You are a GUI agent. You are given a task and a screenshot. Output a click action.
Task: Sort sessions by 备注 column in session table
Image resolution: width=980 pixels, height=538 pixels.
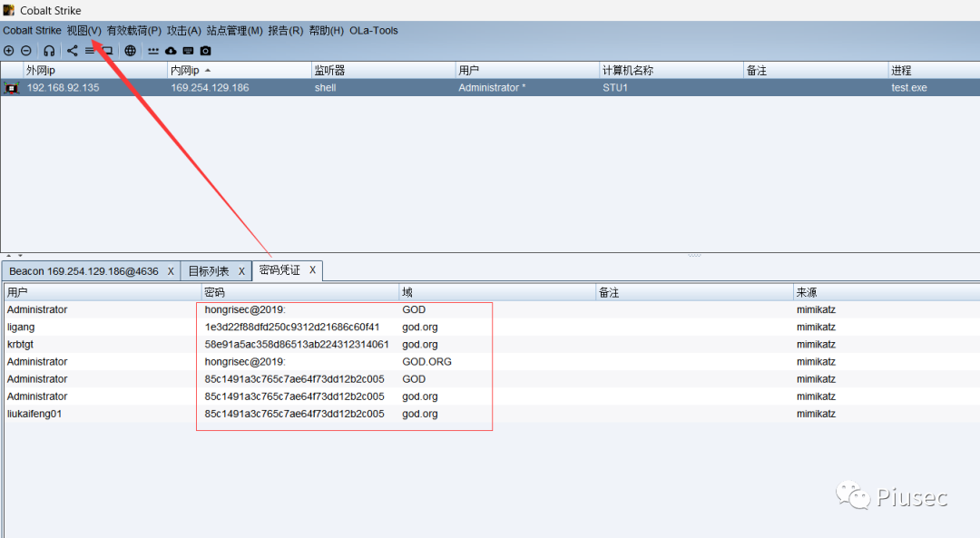815,71
